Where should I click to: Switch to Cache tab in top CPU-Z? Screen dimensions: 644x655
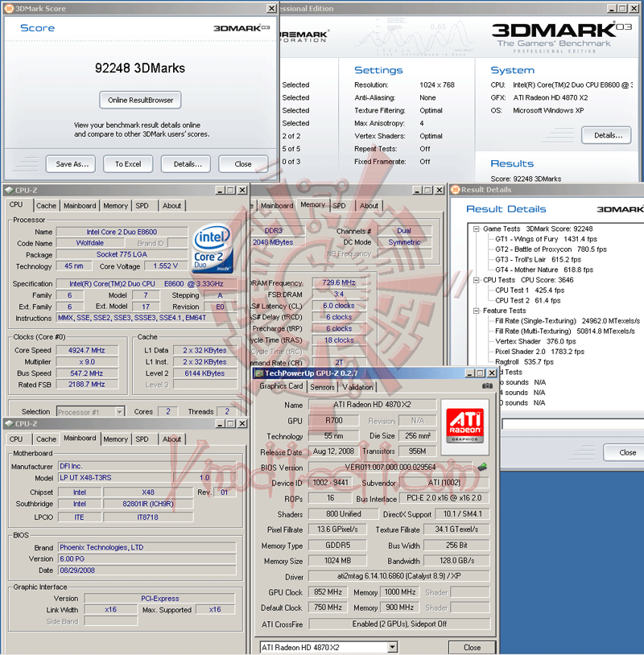pyautogui.click(x=46, y=205)
